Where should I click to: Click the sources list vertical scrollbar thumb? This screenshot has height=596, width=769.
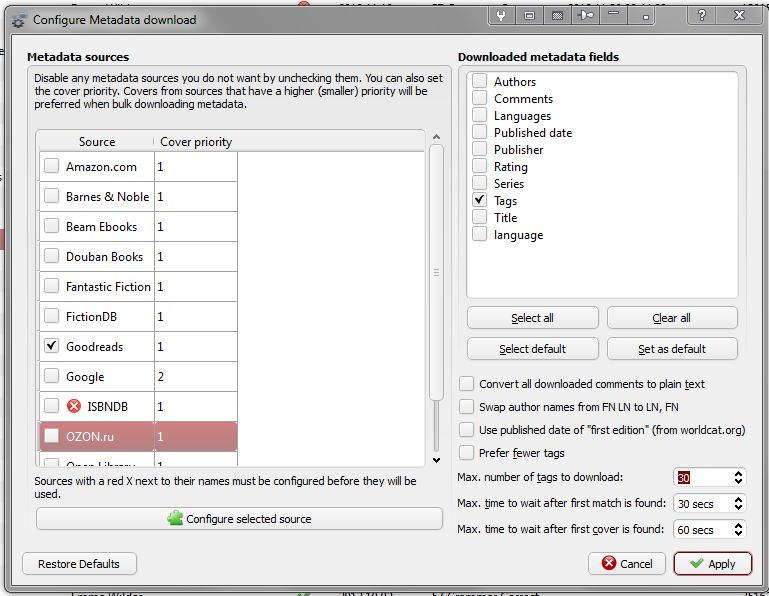pos(436,272)
